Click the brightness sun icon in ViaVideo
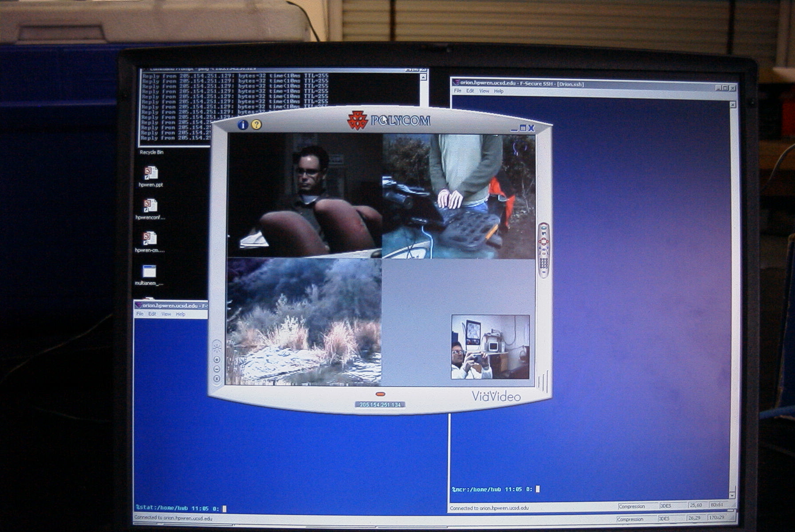The height and width of the screenshot is (532, 795). [216, 347]
